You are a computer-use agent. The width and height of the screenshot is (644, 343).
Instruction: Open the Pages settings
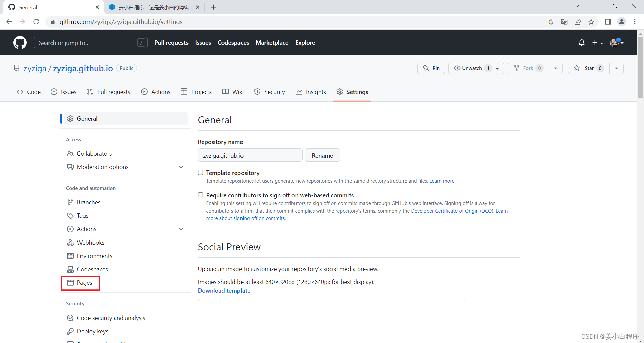pyautogui.click(x=84, y=283)
